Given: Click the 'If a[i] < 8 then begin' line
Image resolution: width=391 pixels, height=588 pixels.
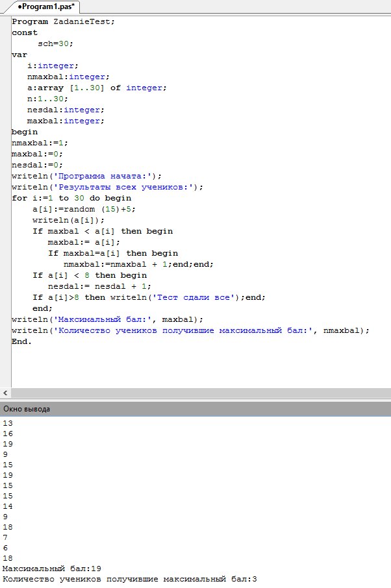Looking at the screenshot, I should [x=90, y=276].
